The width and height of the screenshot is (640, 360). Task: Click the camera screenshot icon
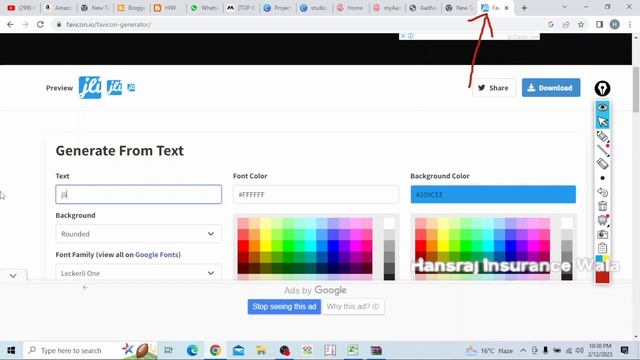tap(602, 234)
